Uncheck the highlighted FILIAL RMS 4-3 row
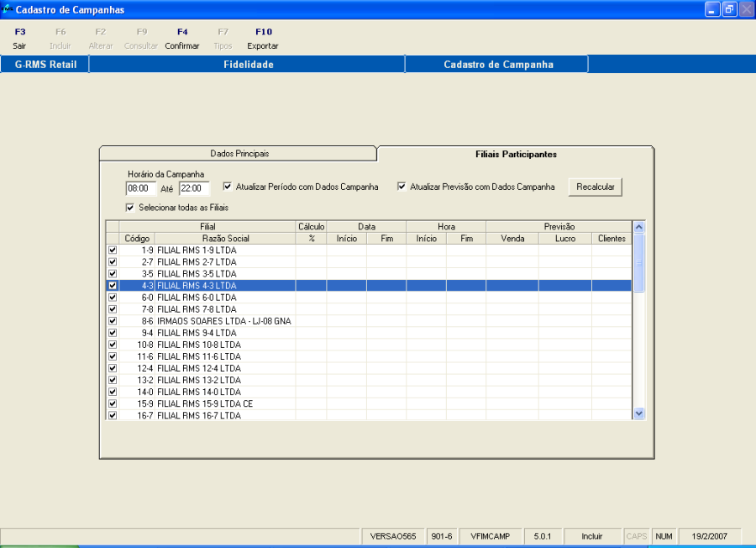Image resolution: width=756 pixels, height=548 pixels. coord(113,286)
